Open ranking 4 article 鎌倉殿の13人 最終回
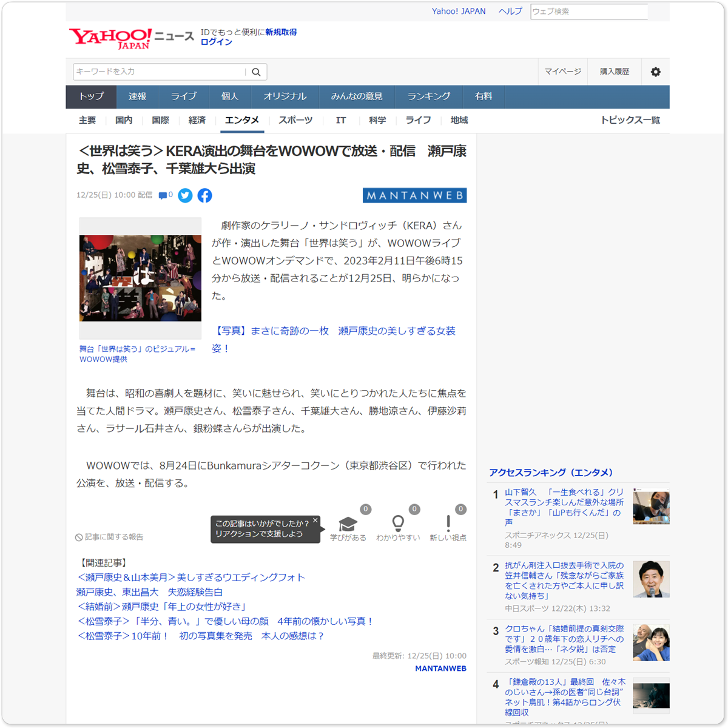The image size is (728, 728). coord(564,697)
